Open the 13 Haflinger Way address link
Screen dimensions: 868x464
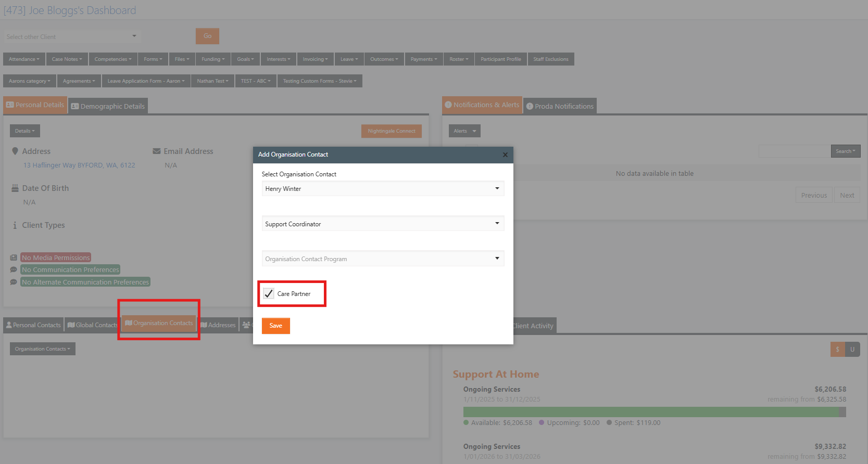(79, 165)
